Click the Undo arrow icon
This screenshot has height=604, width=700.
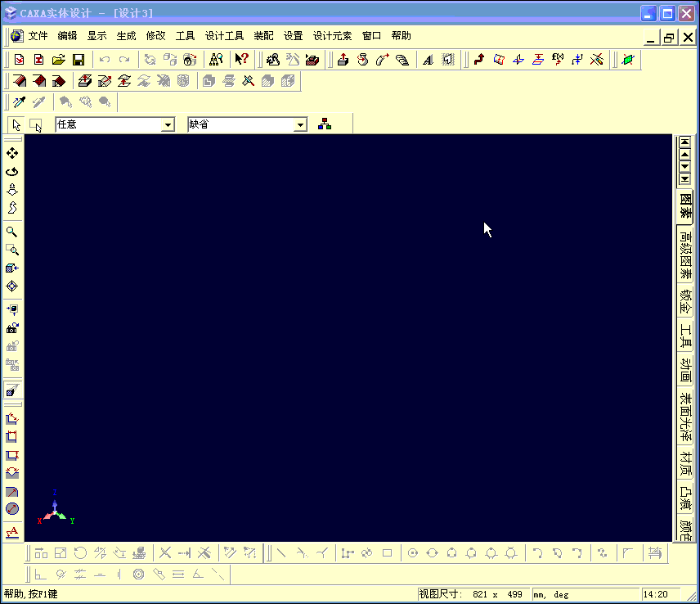pos(105,60)
